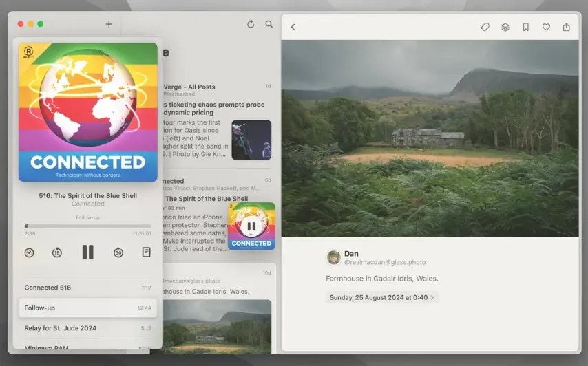The image size is (588, 366).
Task: Pause the Connected podcast playback
Action: pyautogui.click(x=87, y=252)
